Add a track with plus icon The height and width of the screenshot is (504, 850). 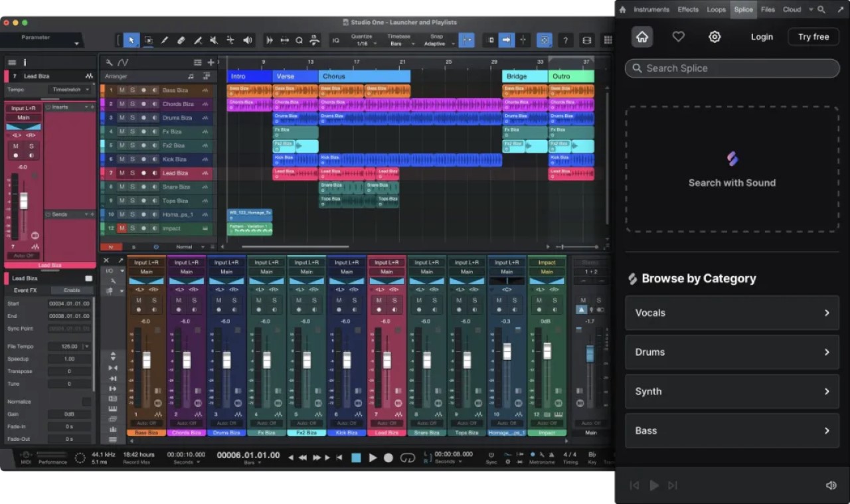(x=211, y=62)
